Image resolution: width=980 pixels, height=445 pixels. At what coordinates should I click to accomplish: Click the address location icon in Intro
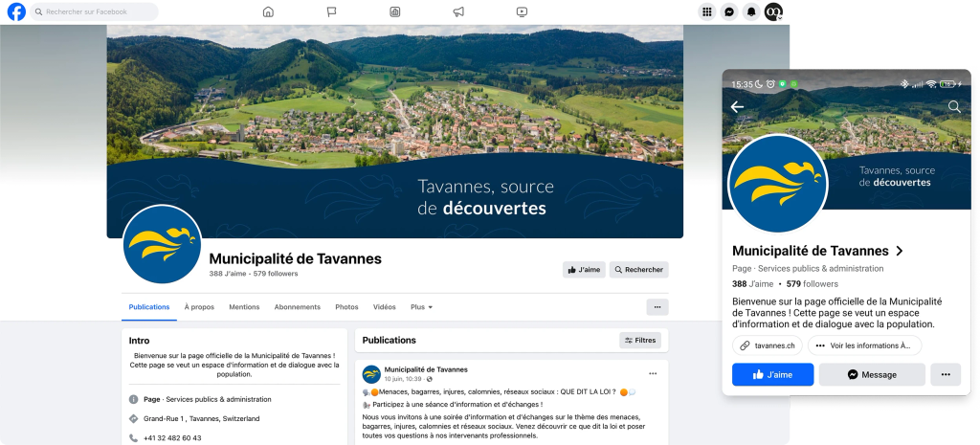coord(133,419)
